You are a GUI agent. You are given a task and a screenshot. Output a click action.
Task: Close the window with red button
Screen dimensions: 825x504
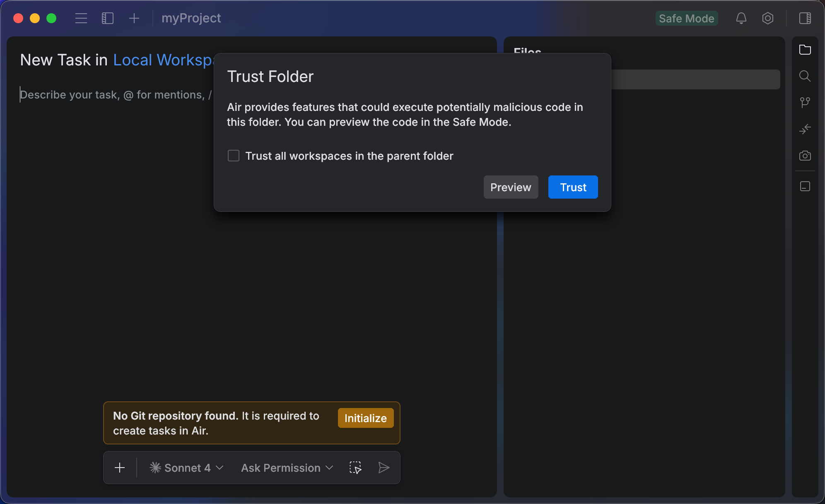point(18,18)
